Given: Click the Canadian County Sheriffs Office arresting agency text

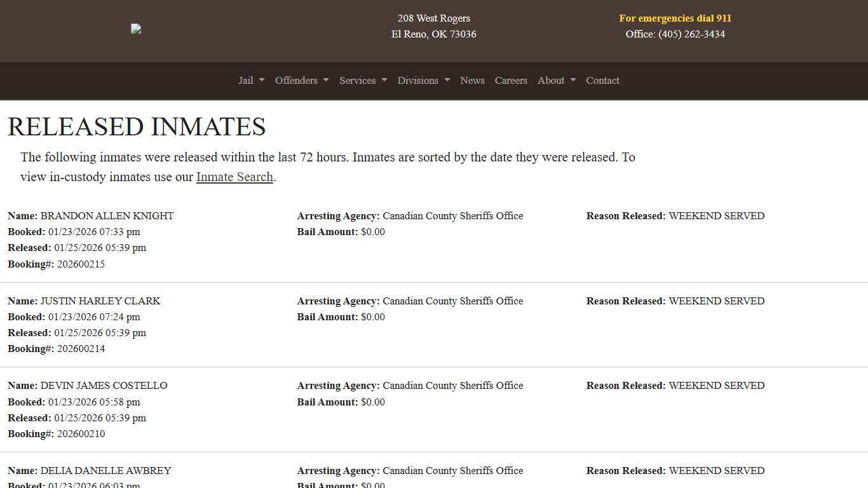Looking at the screenshot, I should (x=452, y=216).
